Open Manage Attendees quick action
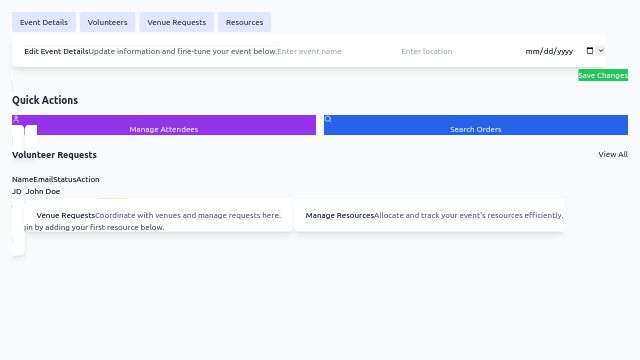The width and height of the screenshot is (640, 360). 164,125
